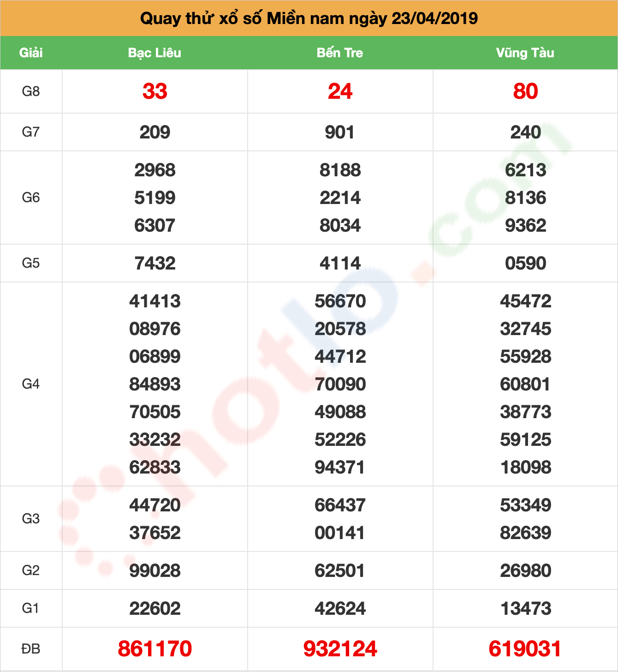Select G5 number 7432
This screenshot has width=618, height=672.
click(x=154, y=264)
